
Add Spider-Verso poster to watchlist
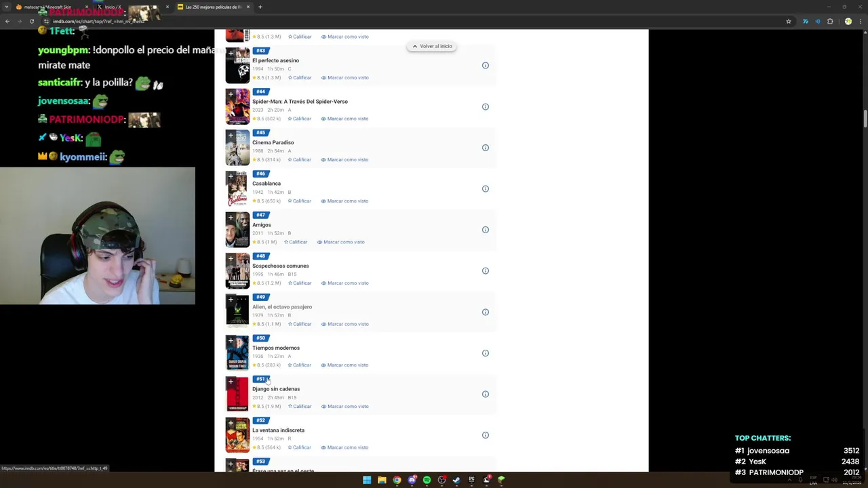point(231,94)
